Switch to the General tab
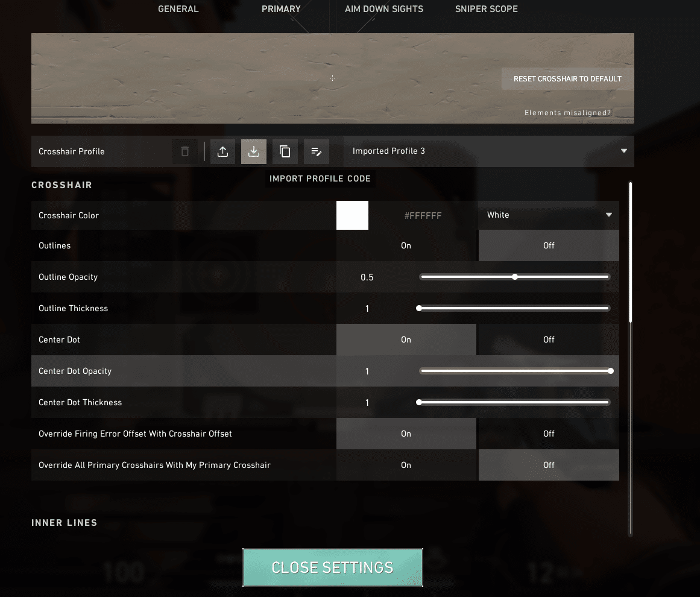 click(178, 9)
